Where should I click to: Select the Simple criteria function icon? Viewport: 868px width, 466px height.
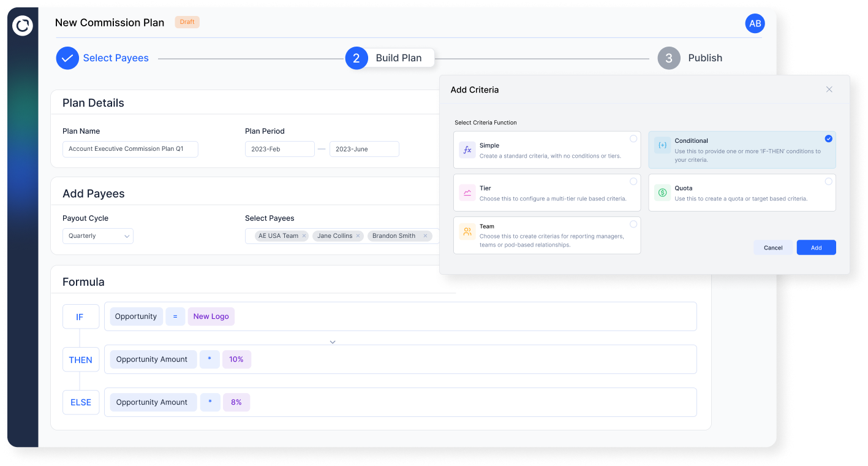[x=466, y=149]
